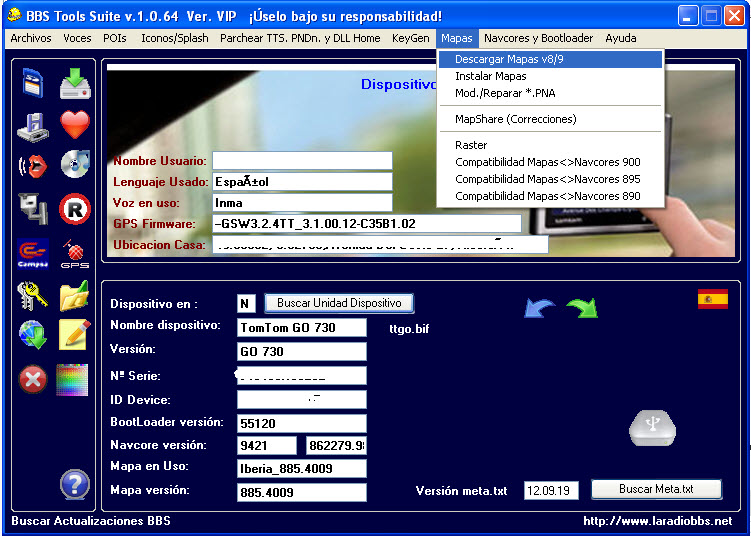751x536 pixels.
Task: Click the Versión meta.txt field
Action: pyautogui.click(x=551, y=490)
